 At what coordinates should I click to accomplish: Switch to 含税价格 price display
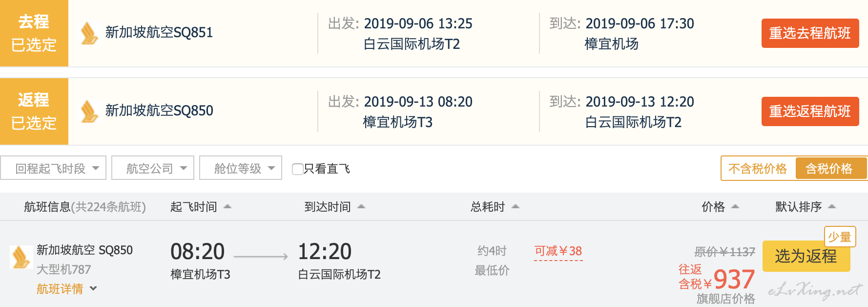tap(829, 169)
